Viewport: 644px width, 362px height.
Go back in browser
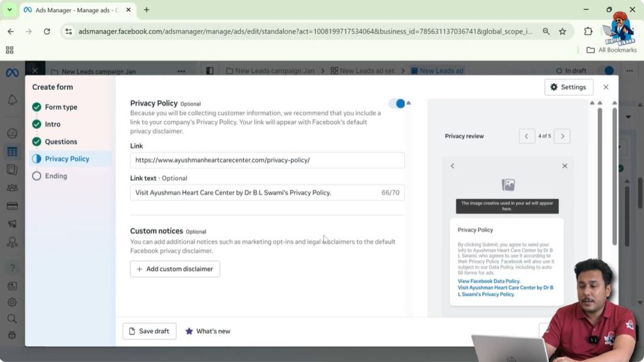point(11,31)
